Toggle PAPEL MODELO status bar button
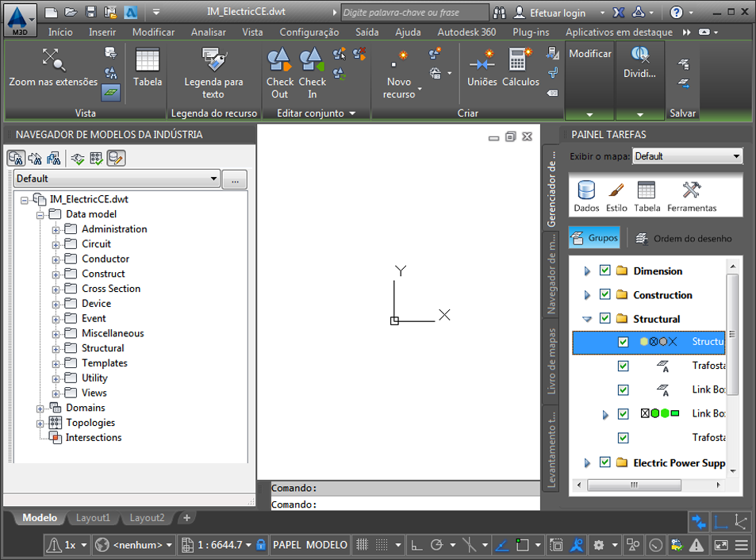The image size is (756, 560). point(310,545)
